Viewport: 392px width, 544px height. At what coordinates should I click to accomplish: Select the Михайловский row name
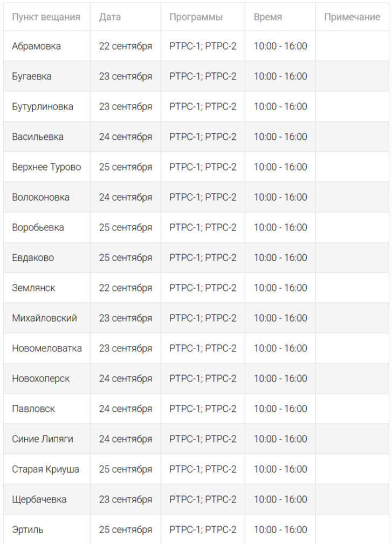[x=44, y=318]
